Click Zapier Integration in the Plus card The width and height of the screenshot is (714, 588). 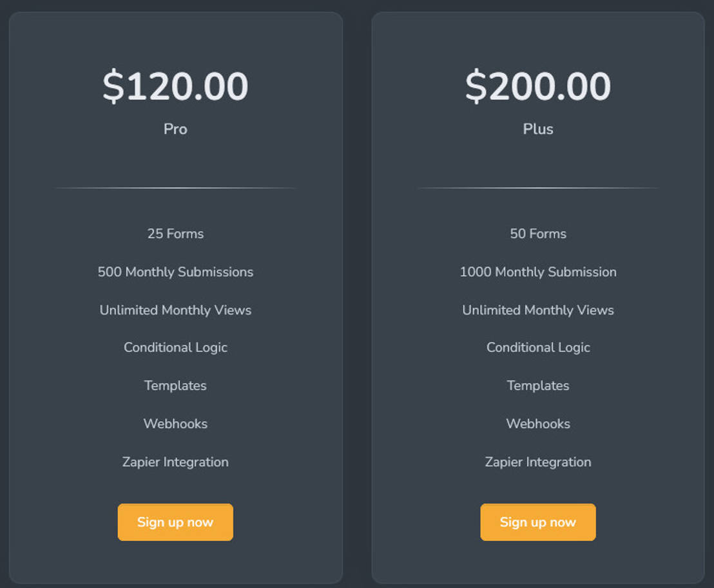(538, 462)
